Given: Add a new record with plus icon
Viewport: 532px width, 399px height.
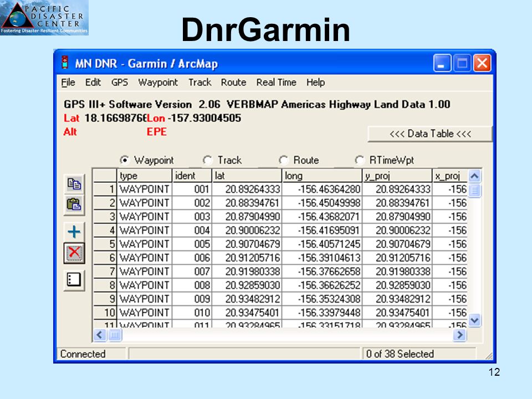Looking at the screenshot, I should click(74, 232).
